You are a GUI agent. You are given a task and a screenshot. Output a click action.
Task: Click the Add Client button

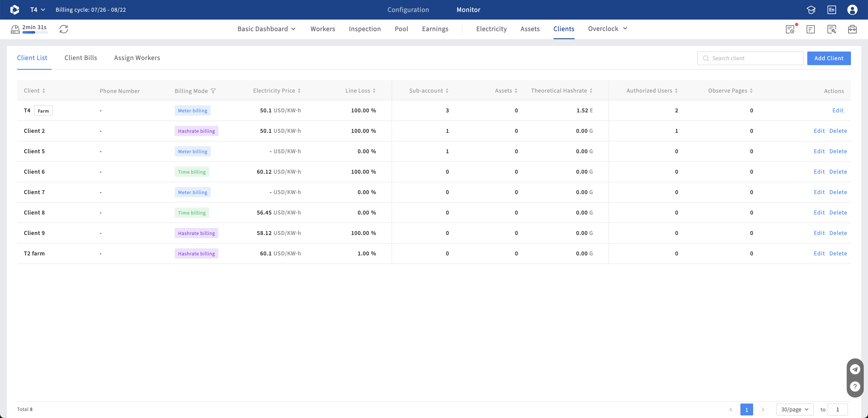coord(829,58)
